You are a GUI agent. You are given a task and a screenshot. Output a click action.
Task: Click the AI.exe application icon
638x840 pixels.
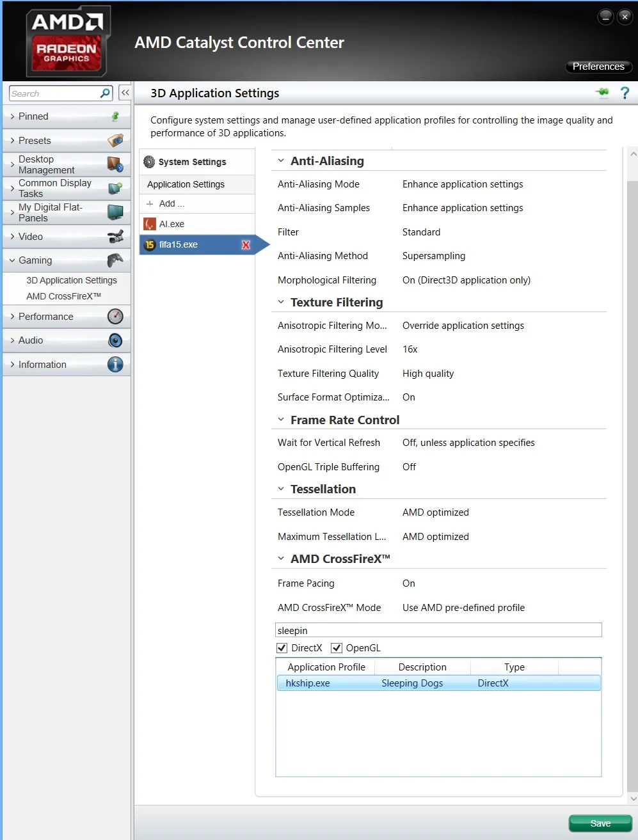pos(150,224)
